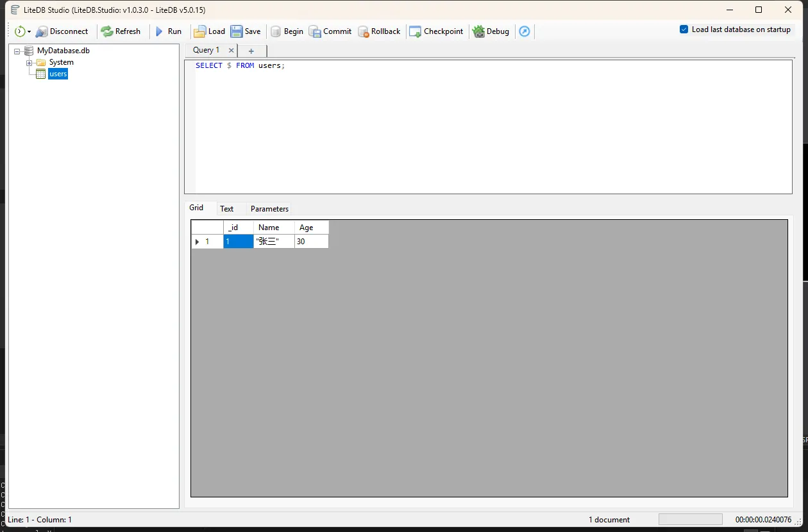Toggle Load last database on startup
The height and width of the screenshot is (532, 808).
pos(684,29)
